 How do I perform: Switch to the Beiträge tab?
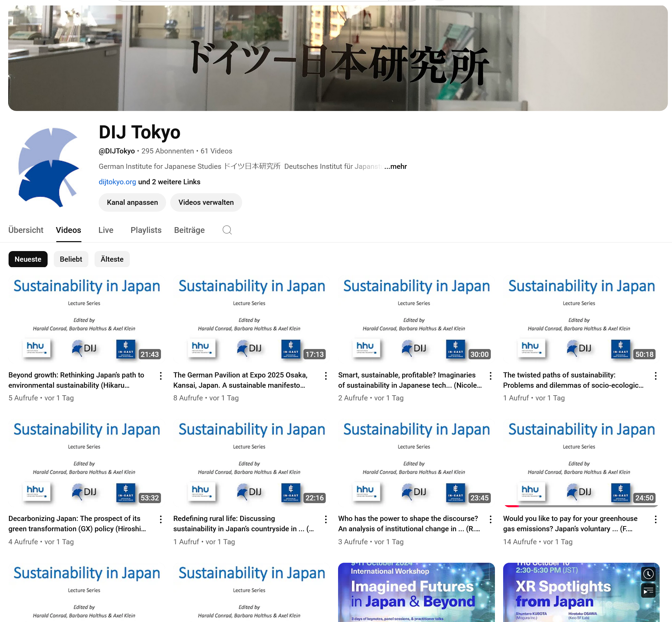click(x=189, y=230)
